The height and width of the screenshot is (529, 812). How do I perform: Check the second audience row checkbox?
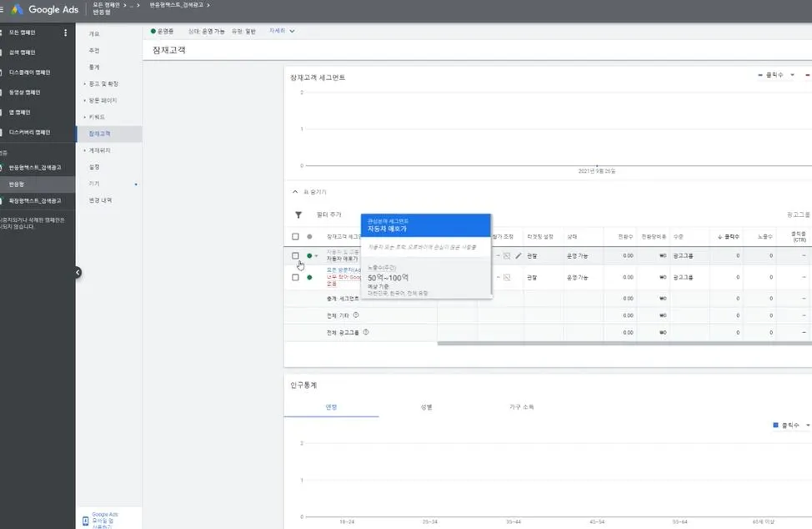tap(295, 278)
